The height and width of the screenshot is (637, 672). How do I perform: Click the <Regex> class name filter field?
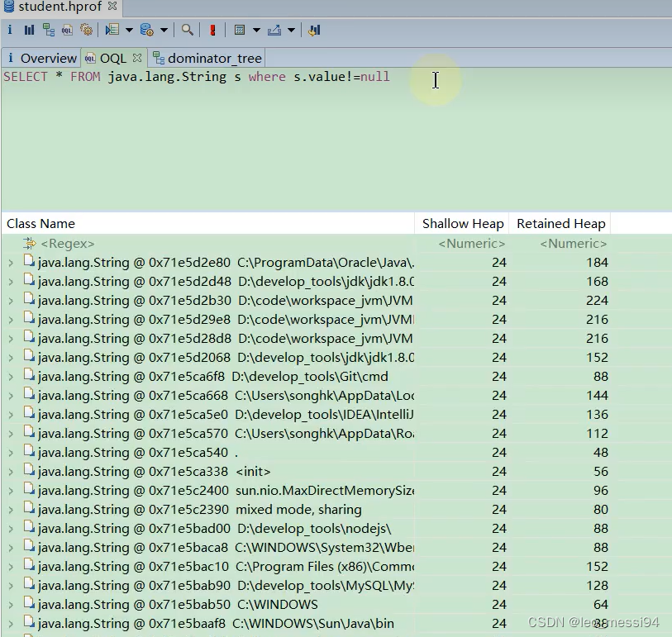pos(67,244)
